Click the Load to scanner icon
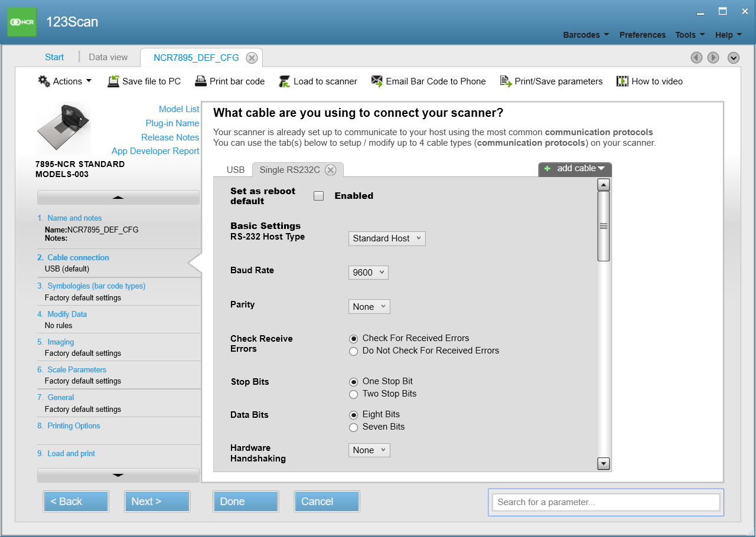Image resolution: width=756 pixels, height=537 pixels. (285, 81)
